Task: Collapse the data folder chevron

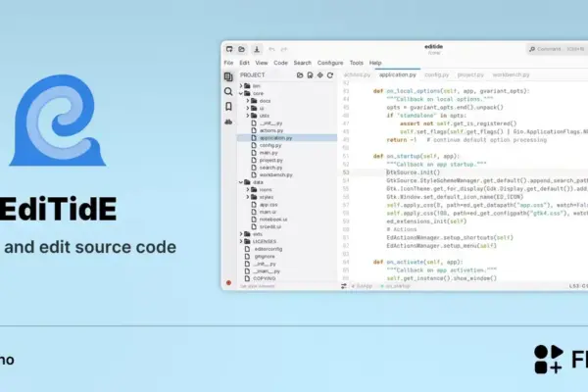Action: [241, 182]
